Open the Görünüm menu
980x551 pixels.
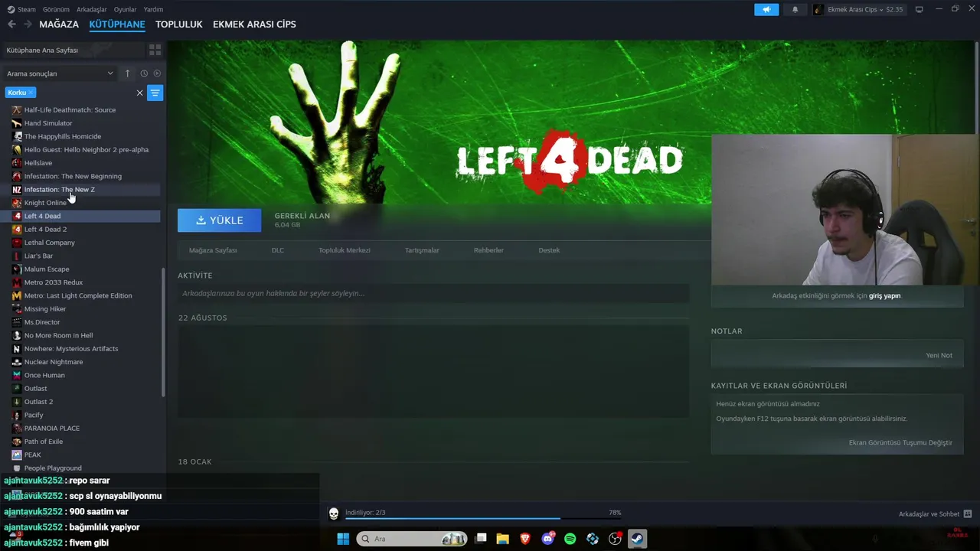[x=56, y=9]
